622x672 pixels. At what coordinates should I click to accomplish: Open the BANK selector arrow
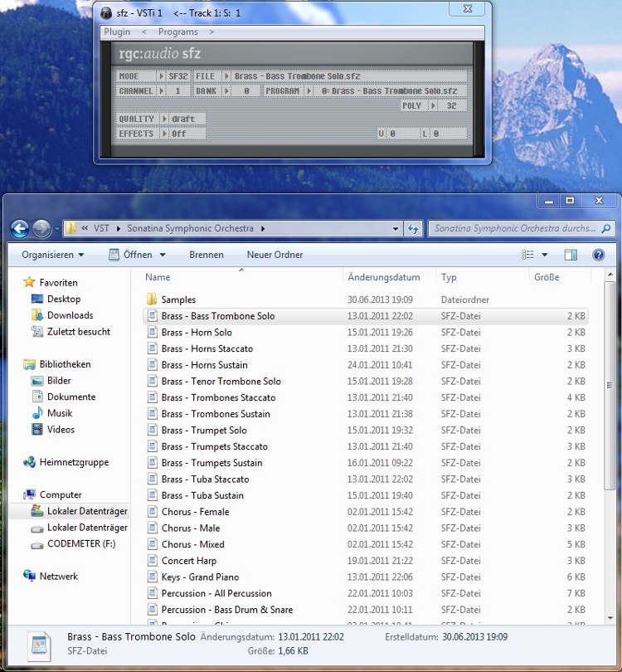(226, 91)
